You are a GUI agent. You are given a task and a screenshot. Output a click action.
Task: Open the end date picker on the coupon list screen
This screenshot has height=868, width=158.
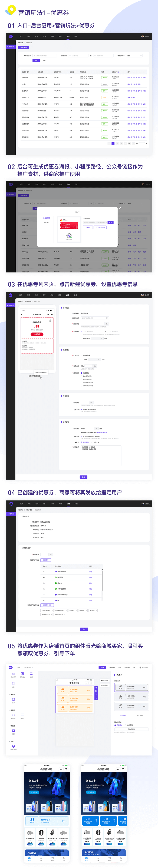click(103, 56)
